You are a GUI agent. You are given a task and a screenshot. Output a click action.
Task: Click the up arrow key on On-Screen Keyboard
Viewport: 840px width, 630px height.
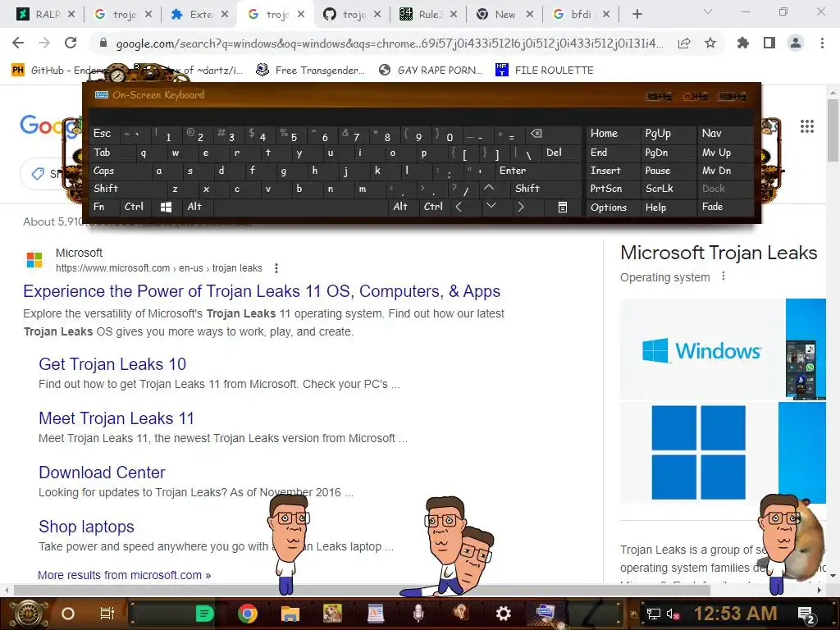coord(489,188)
